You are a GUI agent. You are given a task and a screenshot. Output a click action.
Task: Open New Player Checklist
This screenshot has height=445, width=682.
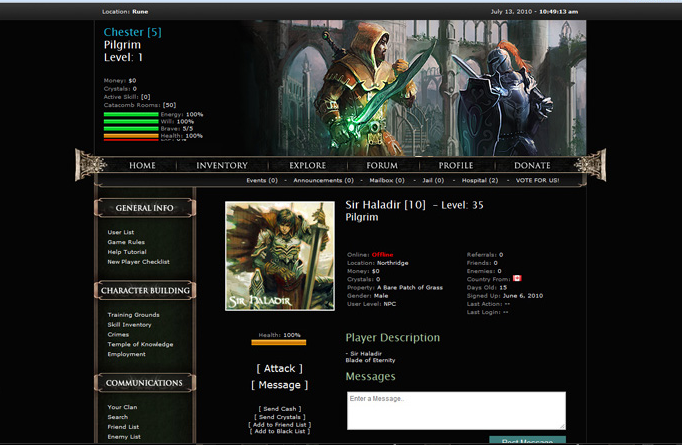[139, 262]
